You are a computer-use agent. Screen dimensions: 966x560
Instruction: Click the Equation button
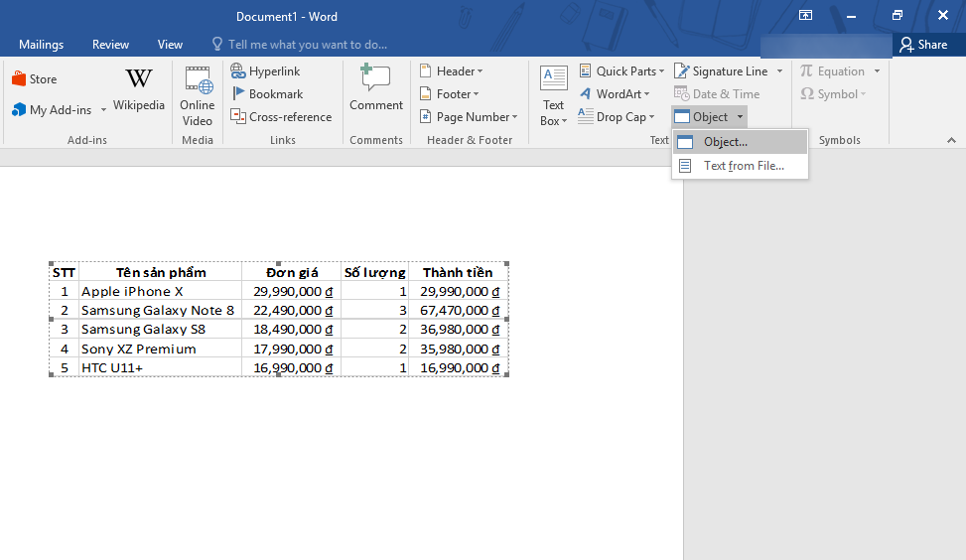[833, 71]
